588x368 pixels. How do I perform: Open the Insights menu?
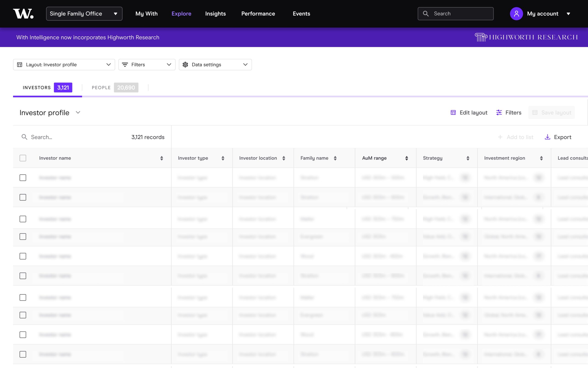tap(215, 14)
